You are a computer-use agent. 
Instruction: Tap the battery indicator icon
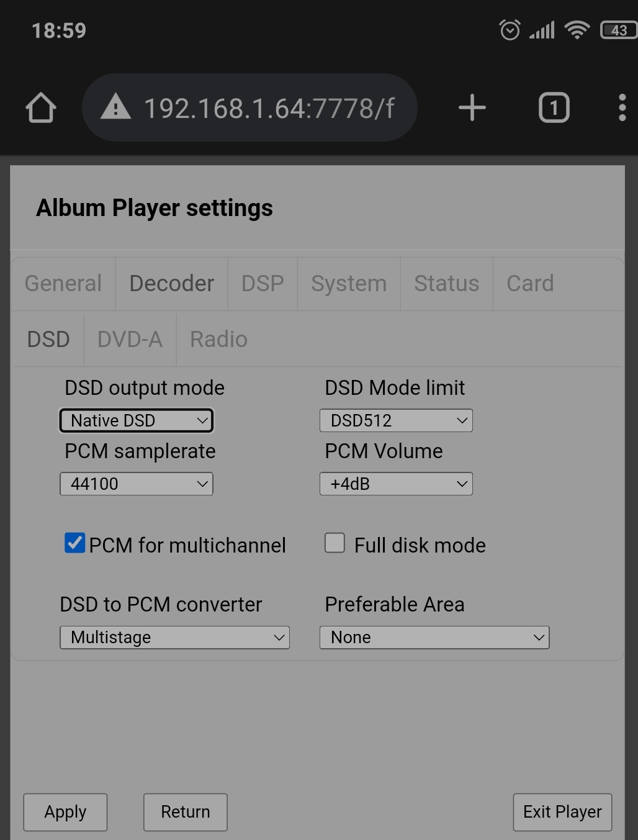point(618,30)
